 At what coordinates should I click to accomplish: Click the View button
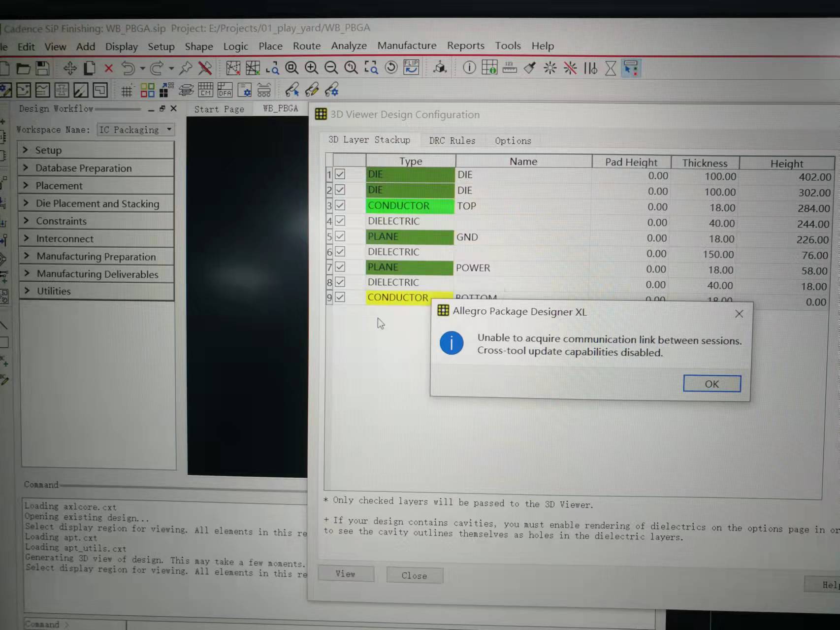[x=346, y=574]
